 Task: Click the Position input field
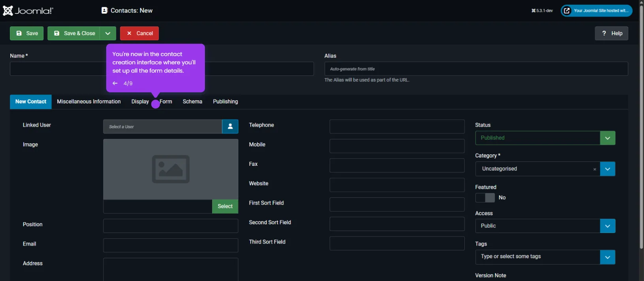click(171, 226)
